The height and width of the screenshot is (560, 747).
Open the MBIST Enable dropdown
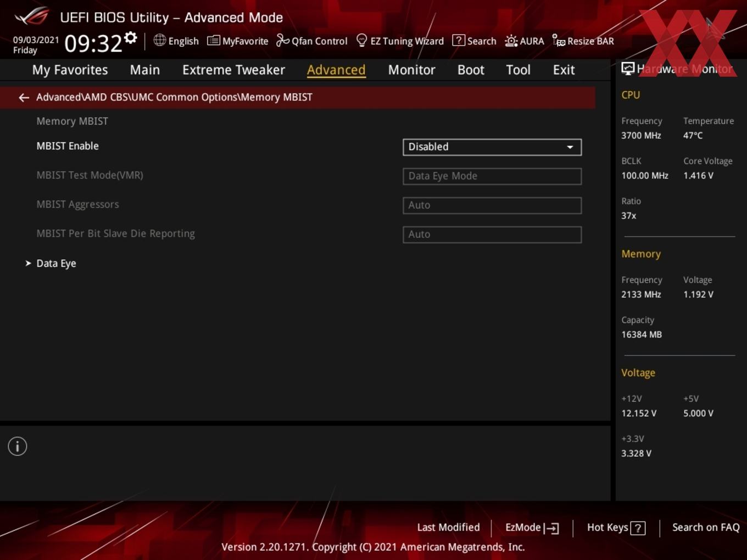(x=492, y=147)
